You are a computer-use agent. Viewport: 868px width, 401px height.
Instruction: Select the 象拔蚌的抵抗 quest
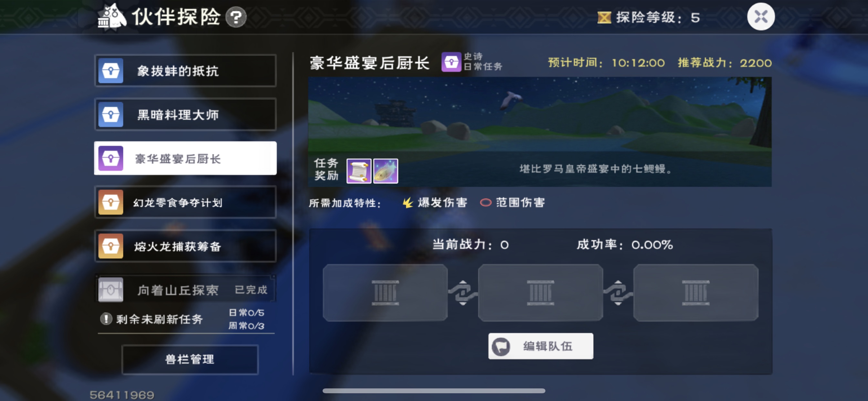coord(185,71)
